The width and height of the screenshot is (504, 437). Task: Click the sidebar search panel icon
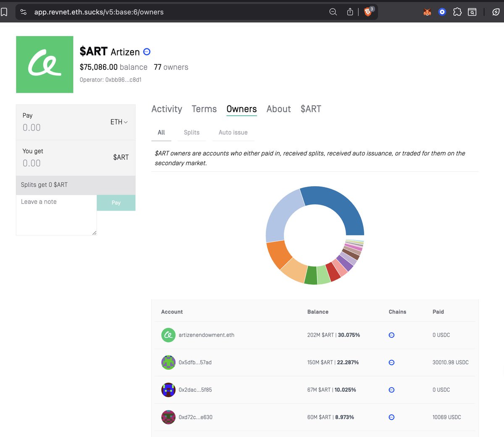472,12
